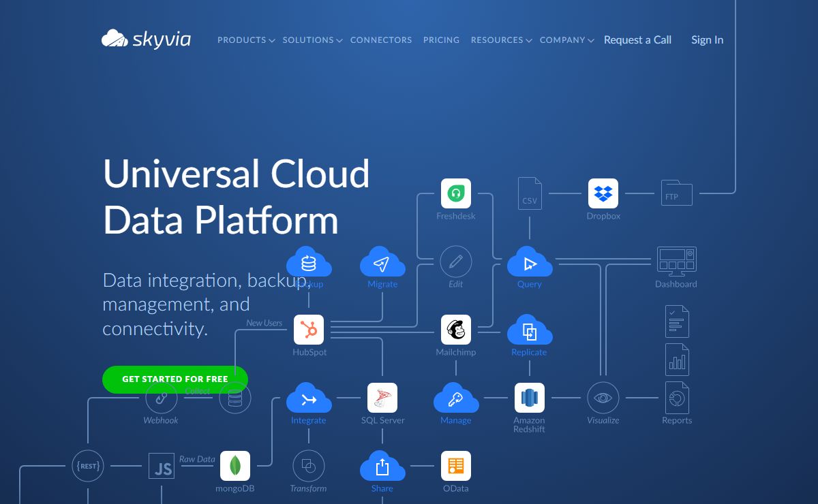Click the Visualize eye icon
Screen dimensions: 818x504
coord(603,398)
